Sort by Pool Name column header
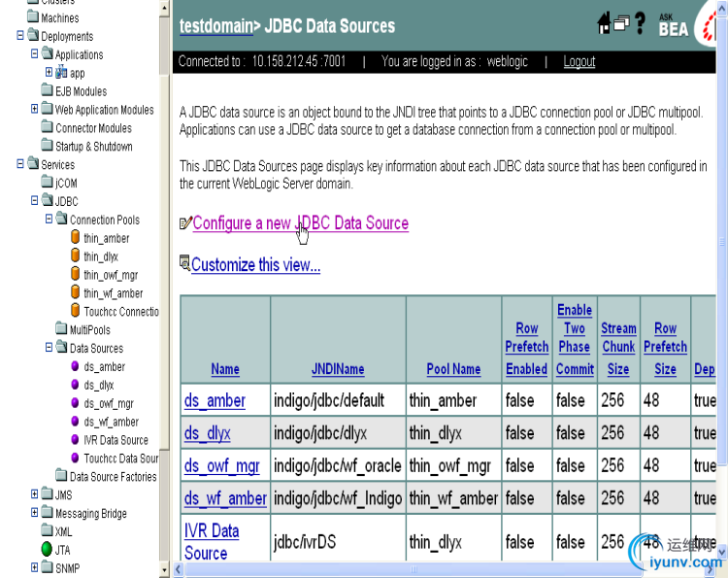 (453, 369)
